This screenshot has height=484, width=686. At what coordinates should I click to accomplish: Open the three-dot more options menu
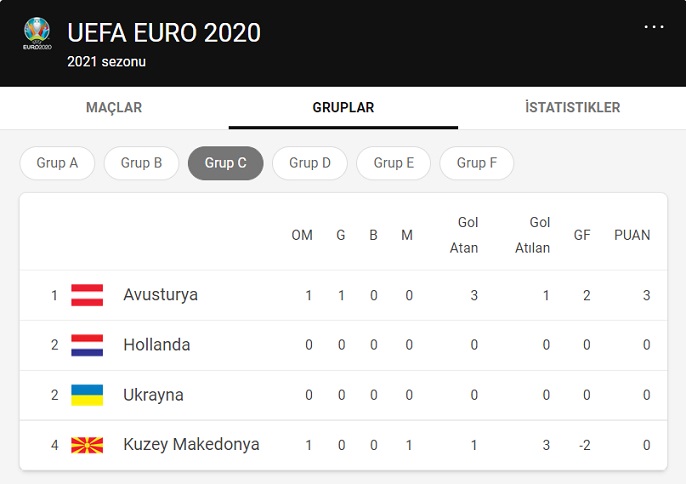(654, 27)
